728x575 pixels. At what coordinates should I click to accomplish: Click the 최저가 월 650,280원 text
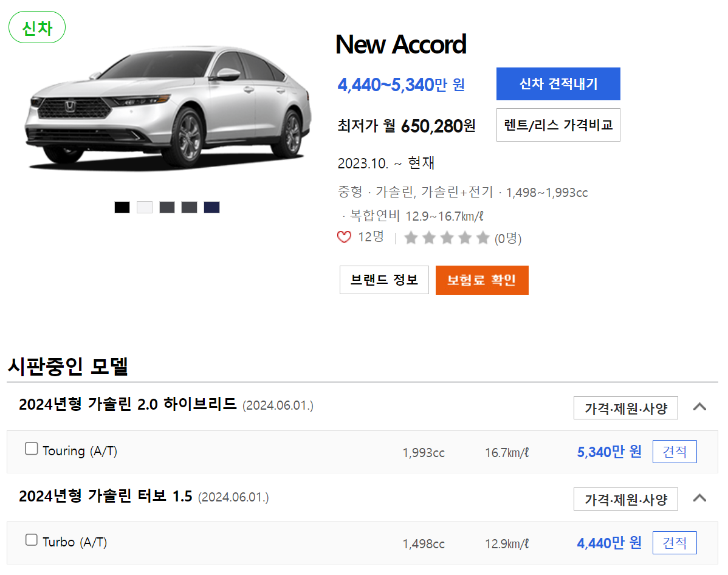pos(407,126)
